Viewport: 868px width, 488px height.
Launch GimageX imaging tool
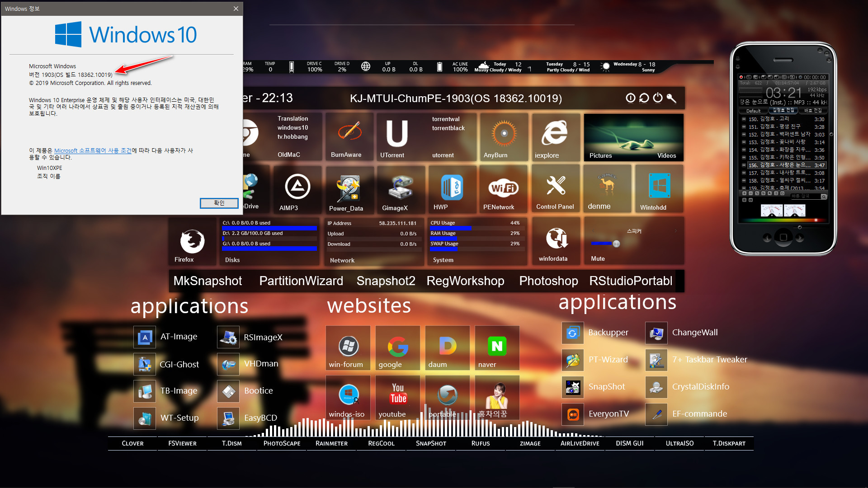[400, 189]
